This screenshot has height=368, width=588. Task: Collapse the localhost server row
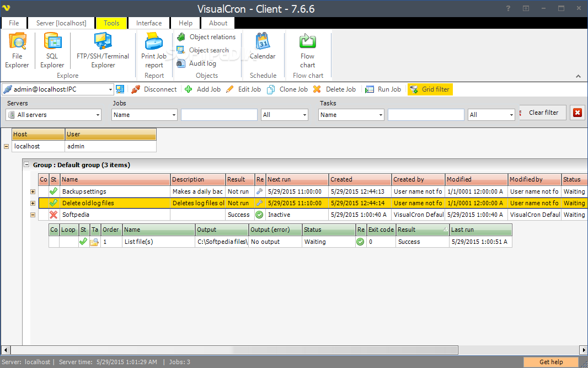(x=7, y=147)
